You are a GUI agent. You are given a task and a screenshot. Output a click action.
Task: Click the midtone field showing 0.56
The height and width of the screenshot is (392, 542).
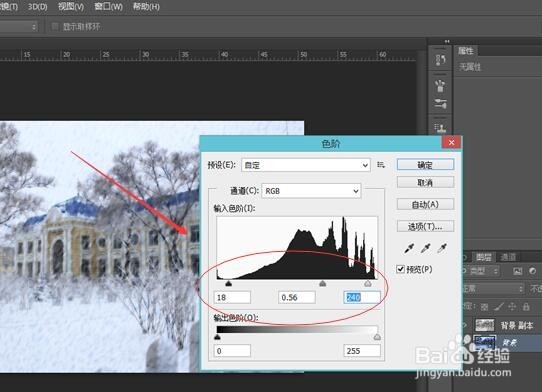click(297, 297)
